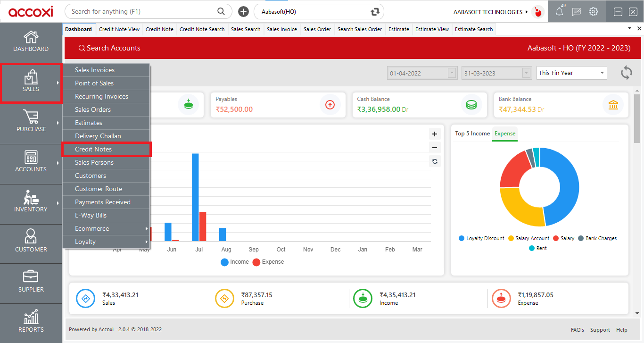Click the dashboard refresh icon
Viewport: 644px width, 343px height.
tap(626, 73)
